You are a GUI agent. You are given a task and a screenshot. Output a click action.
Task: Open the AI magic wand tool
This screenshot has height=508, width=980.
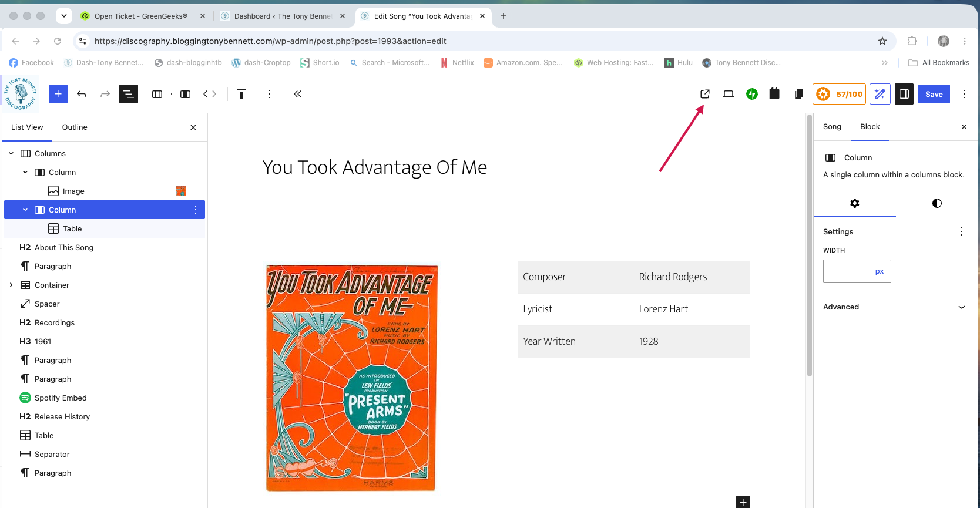[x=880, y=94]
